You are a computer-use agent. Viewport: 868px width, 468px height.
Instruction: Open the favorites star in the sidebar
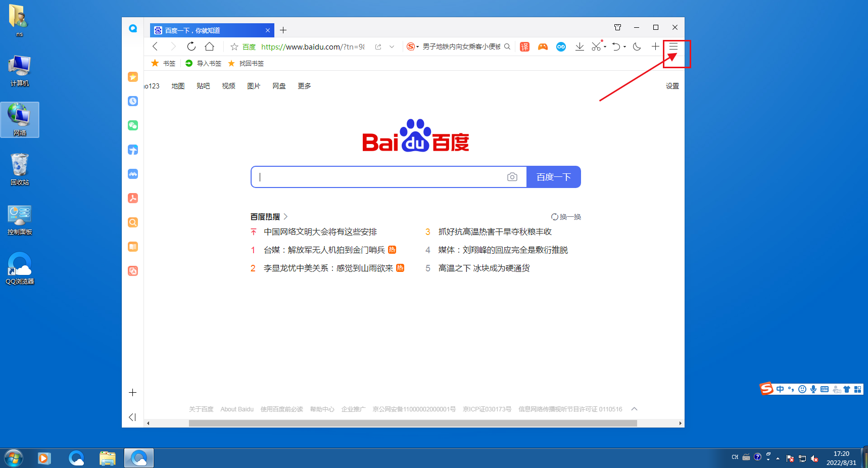(133, 77)
